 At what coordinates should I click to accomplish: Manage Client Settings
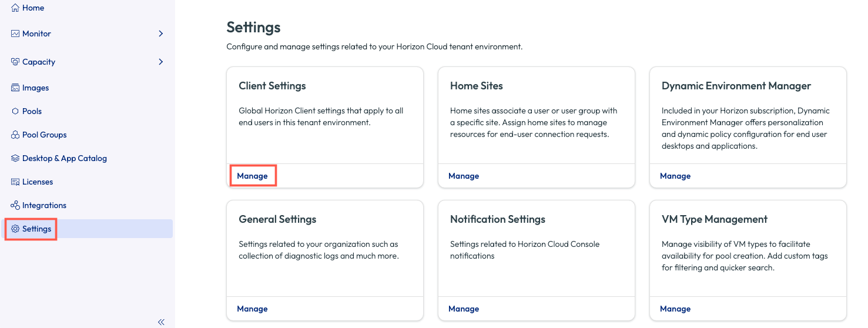[252, 176]
